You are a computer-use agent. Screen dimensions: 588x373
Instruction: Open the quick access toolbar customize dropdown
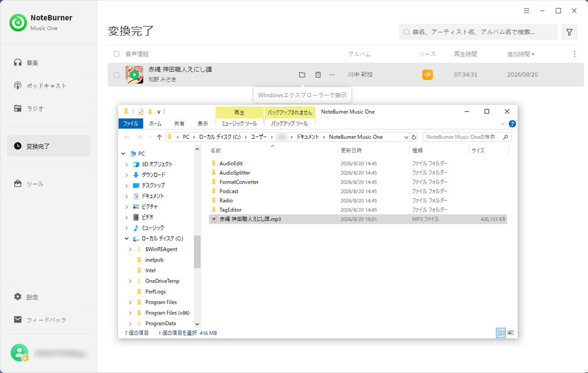[159, 112]
